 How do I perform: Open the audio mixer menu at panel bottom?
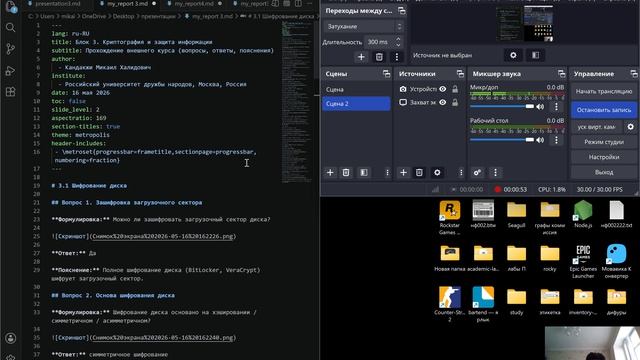click(495, 173)
